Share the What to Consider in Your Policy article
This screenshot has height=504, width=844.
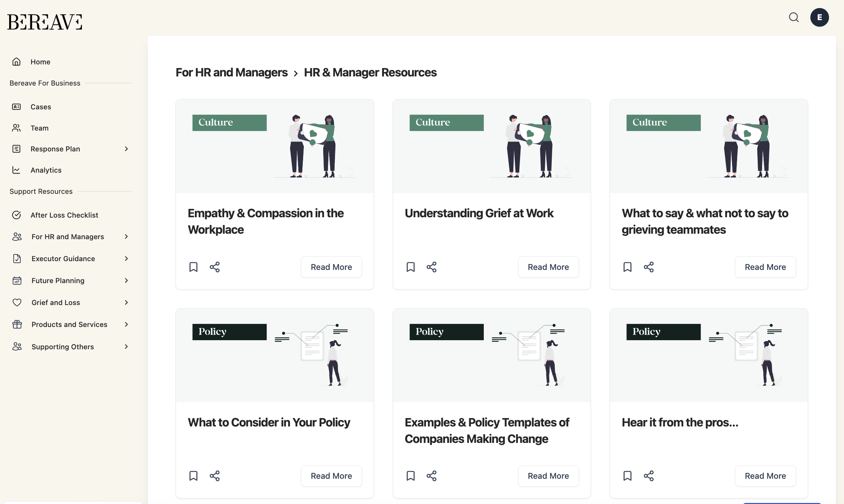click(x=215, y=476)
